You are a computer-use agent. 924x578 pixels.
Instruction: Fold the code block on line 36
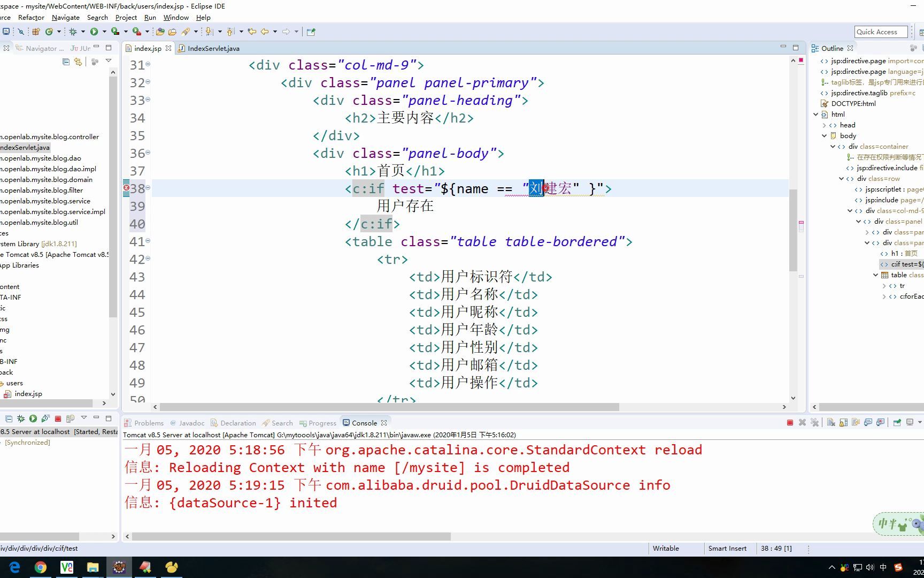(148, 153)
